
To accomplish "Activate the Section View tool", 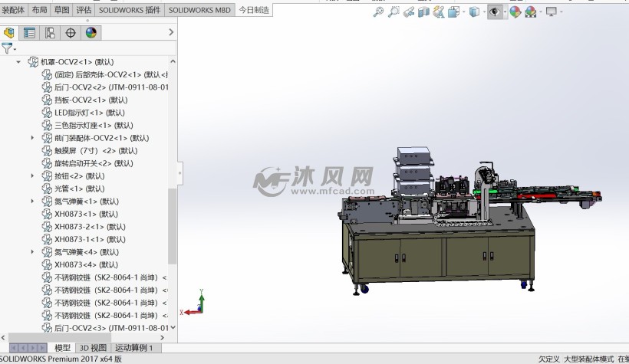I will (424, 12).
